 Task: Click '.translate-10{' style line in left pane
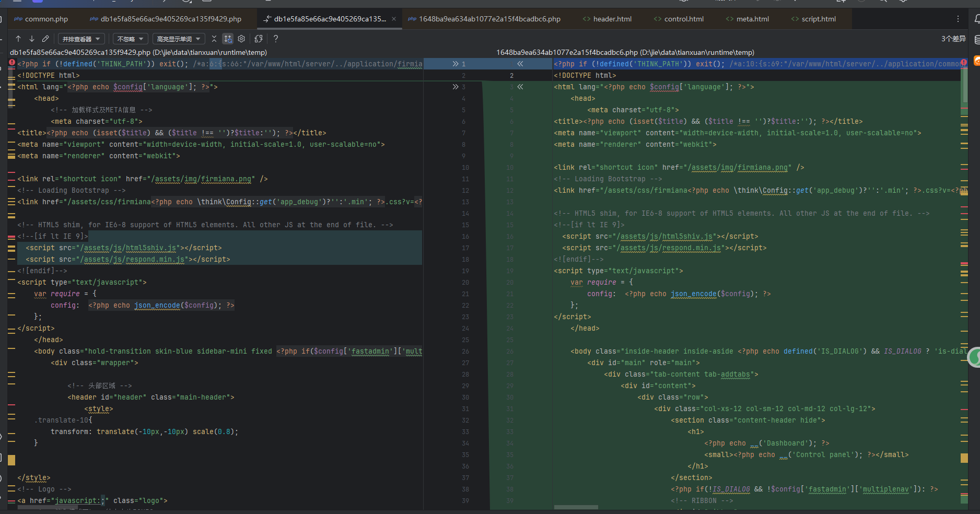tap(63, 420)
